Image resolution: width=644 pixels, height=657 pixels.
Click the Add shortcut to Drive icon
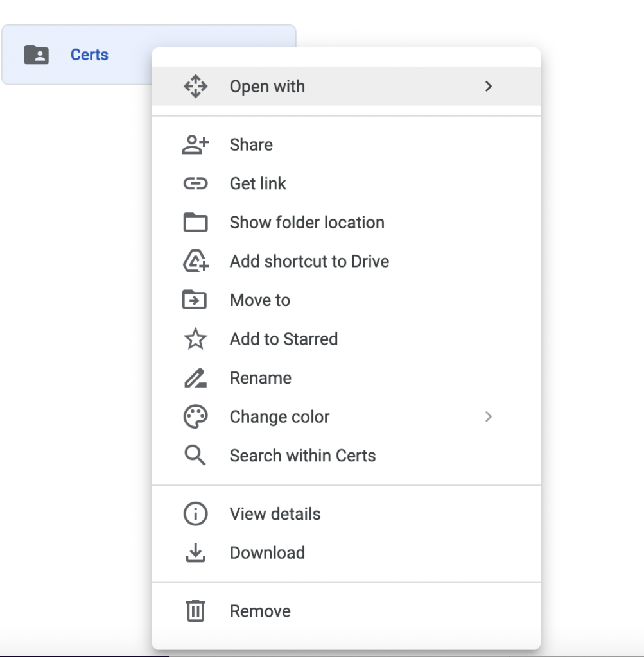pos(195,260)
